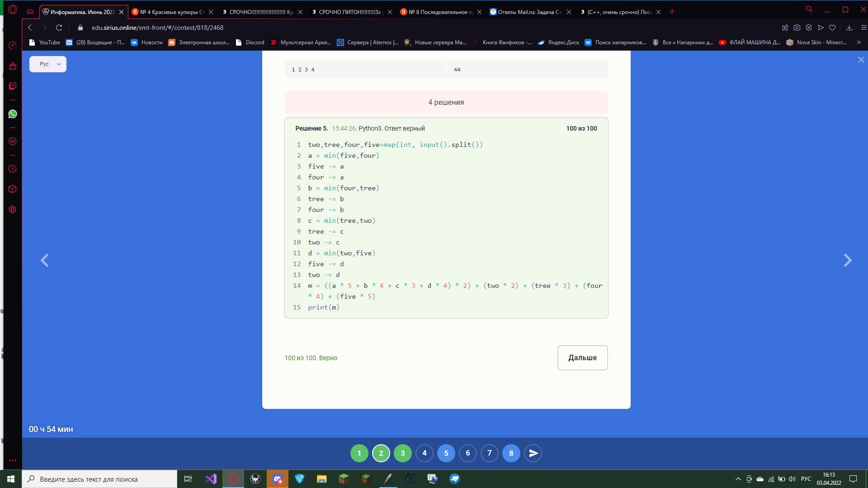Image resolution: width=868 pixels, height=488 pixels.
Task: Show more bookmarks overflow chevron
Action: click(859, 42)
